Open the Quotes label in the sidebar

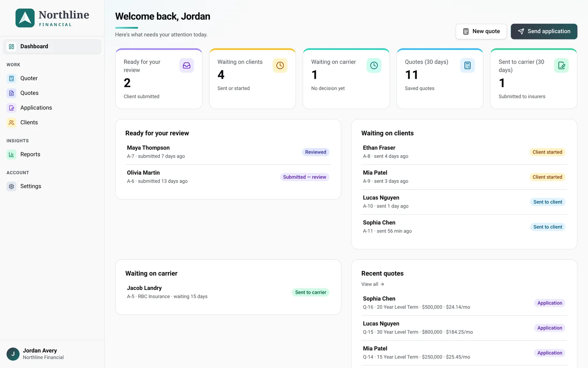(29, 93)
